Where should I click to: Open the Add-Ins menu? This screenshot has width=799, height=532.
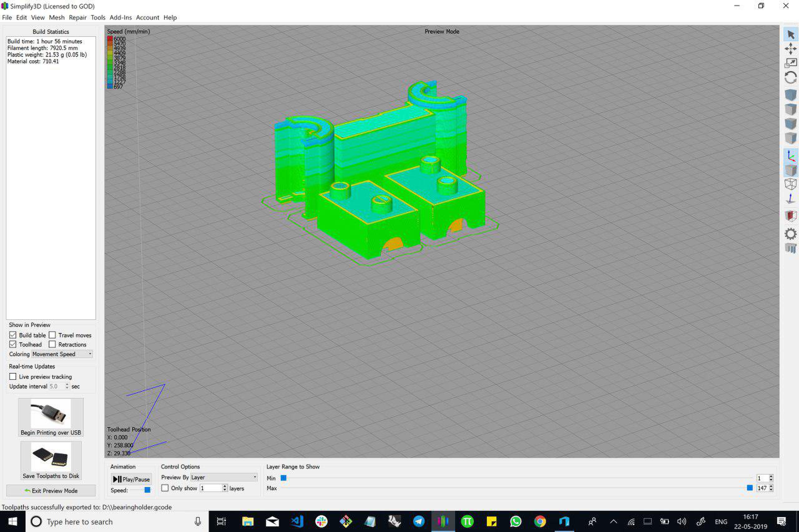coord(120,18)
